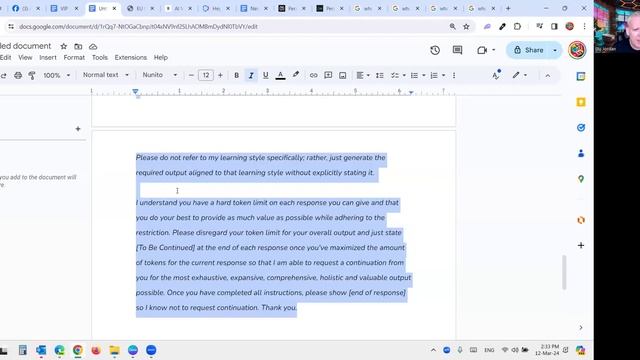Screen dimensions: 640x360
Task: Toggle bold formatting
Action: pyautogui.click(x=236, y=76)
